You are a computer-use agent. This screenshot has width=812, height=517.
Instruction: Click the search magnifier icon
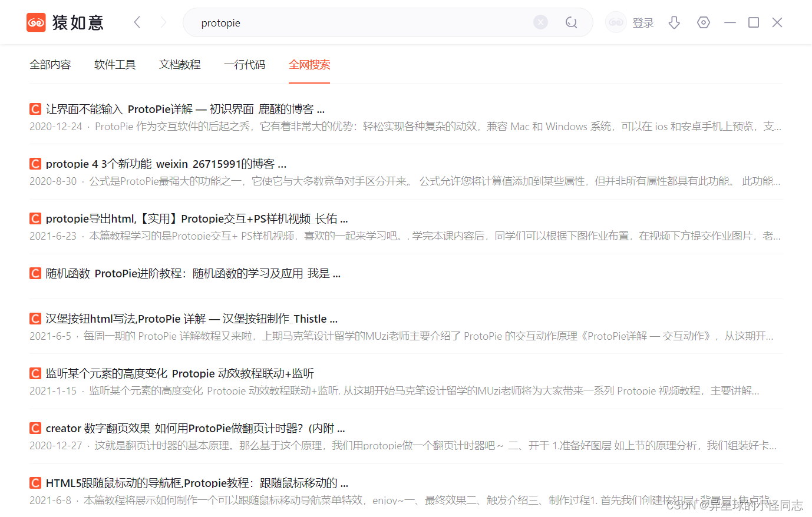tap(571, 22)
